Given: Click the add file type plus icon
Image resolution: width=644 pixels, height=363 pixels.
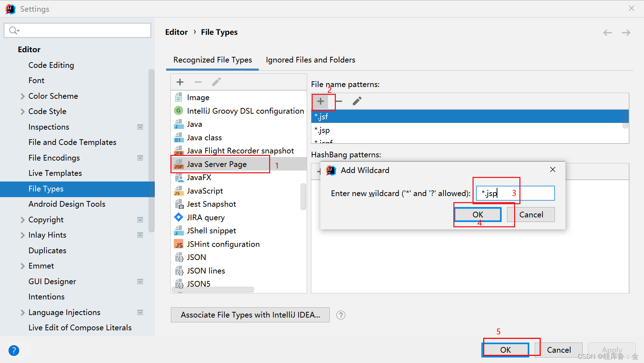Looking at the screenshot, I should pyautogui.click(x=180, y=82).
